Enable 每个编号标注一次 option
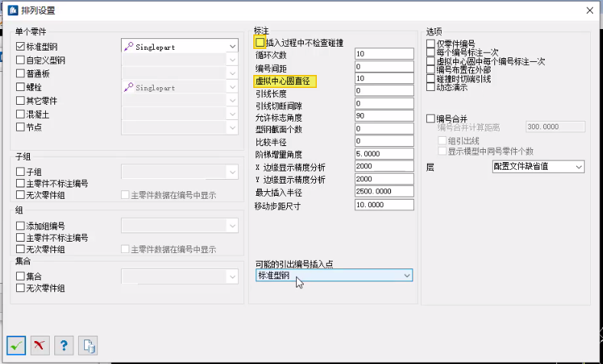Viewport: 603px width, 364px height. tap(431, 52)
